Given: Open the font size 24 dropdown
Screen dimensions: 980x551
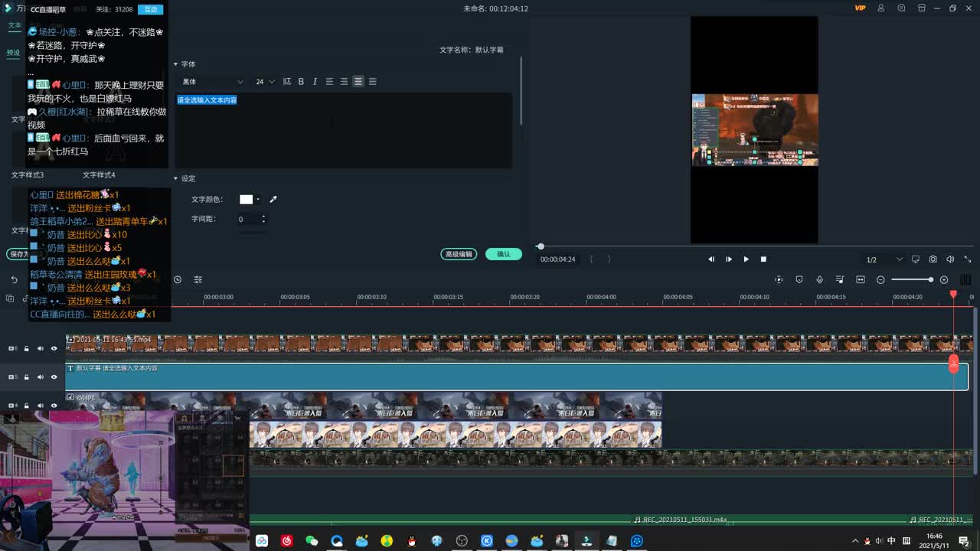Looking at the screenshot, I should (x=265, y=82).
